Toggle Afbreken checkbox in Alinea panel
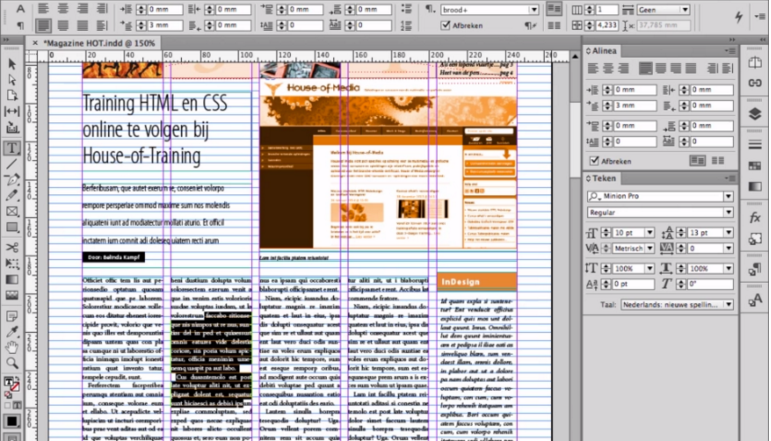 594,161
